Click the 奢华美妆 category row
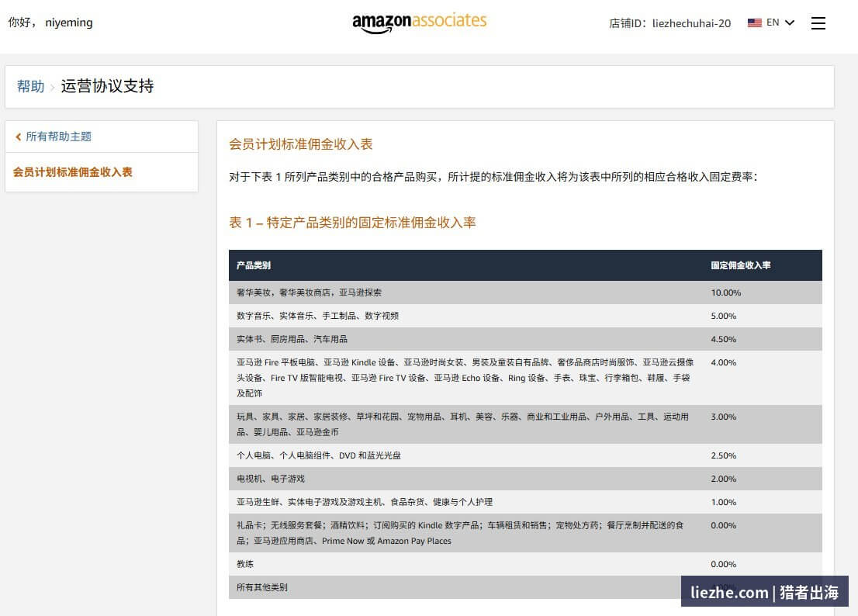 coord(525,292)
